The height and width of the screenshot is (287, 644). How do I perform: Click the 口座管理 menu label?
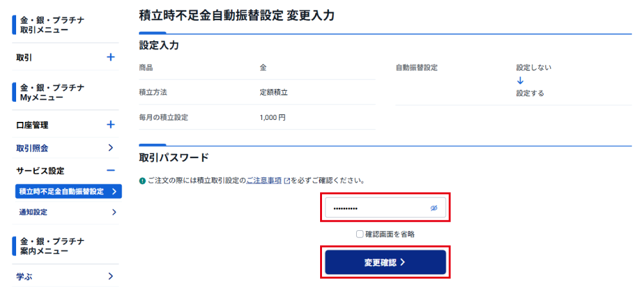tap(32, 125)
